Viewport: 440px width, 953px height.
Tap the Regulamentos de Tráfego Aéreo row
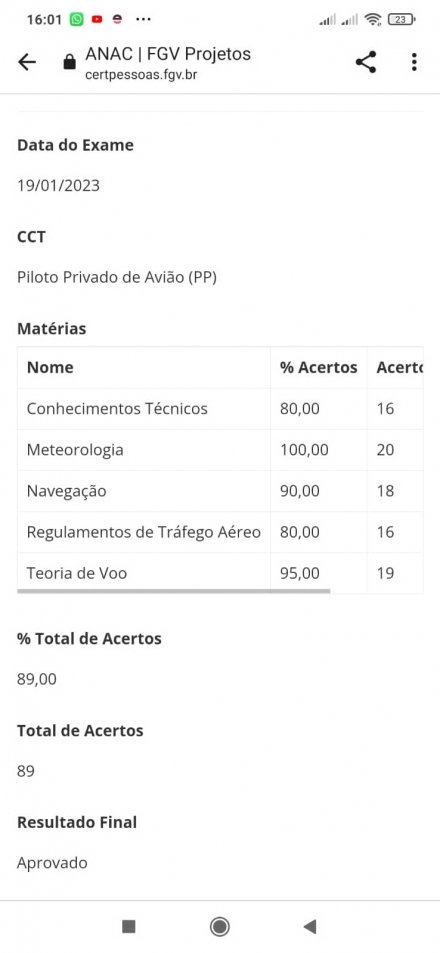(x=220, y=532)
